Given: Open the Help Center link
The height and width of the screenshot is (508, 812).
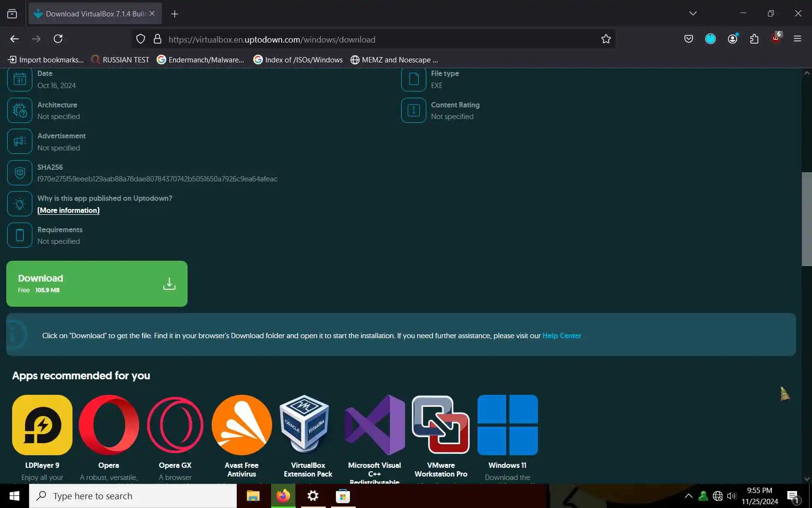Looking at the screenshot, I should pyautogui.click(x=562, y=336).
